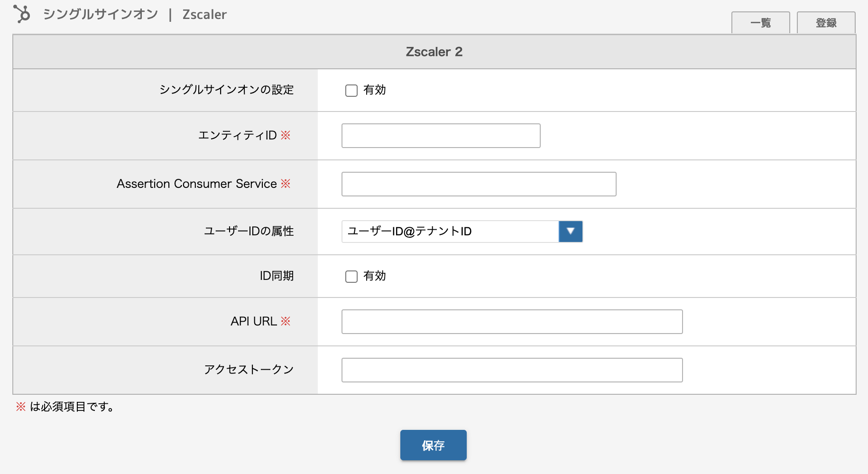Focus the Assertion Consumer Service input field
The image size is (868, 474).
click(x=479, y=184)
